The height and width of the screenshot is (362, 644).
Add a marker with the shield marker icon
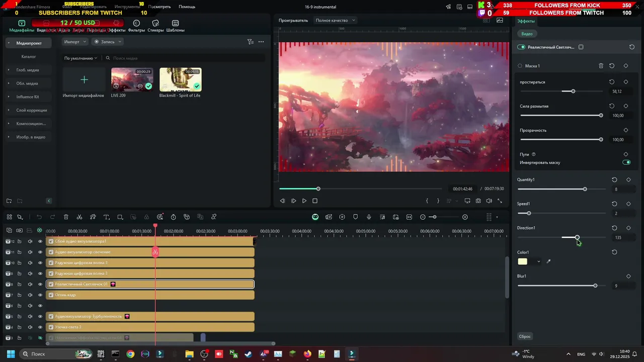pos(355,217)
